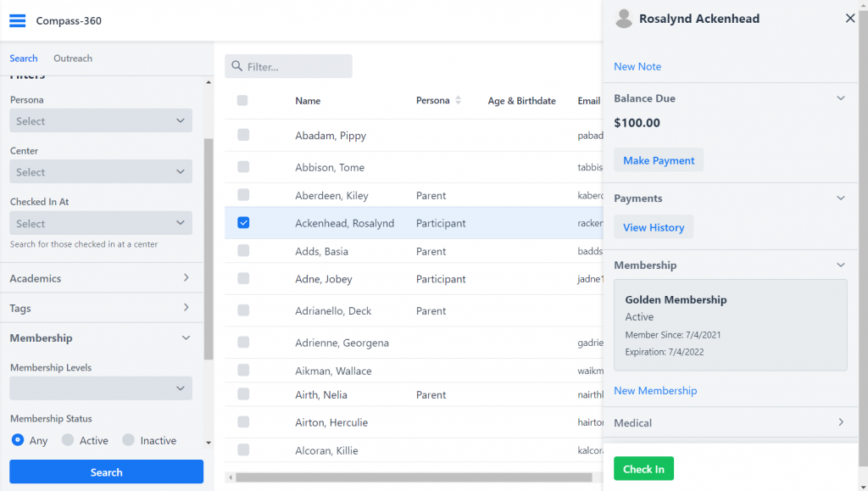Collapse the Membership filter section
The height and width of the screenshot is (491, 868).
[100, 338]
